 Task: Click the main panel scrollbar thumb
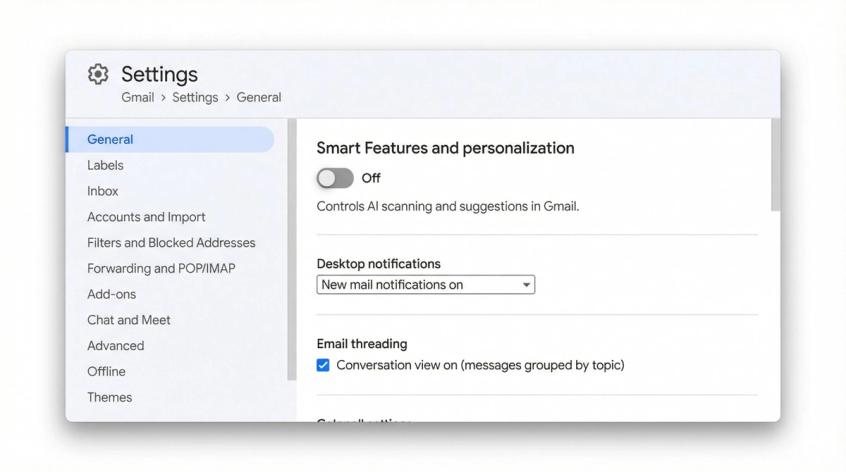coord(775,165)
